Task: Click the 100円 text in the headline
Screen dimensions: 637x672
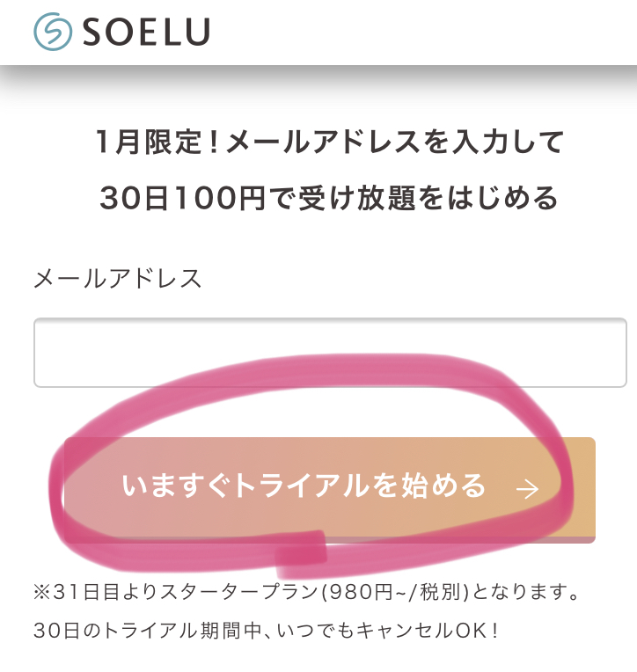Action: [x=221, y=199]
